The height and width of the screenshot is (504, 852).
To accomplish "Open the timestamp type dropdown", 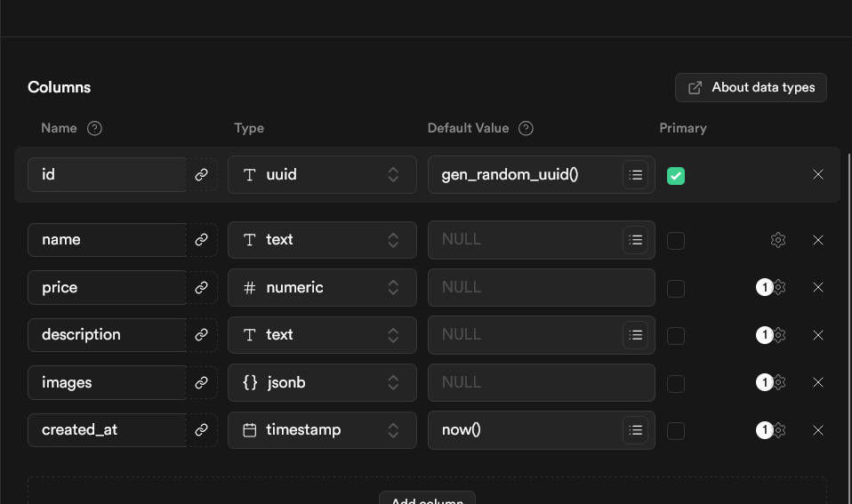I will click(322, 430).
